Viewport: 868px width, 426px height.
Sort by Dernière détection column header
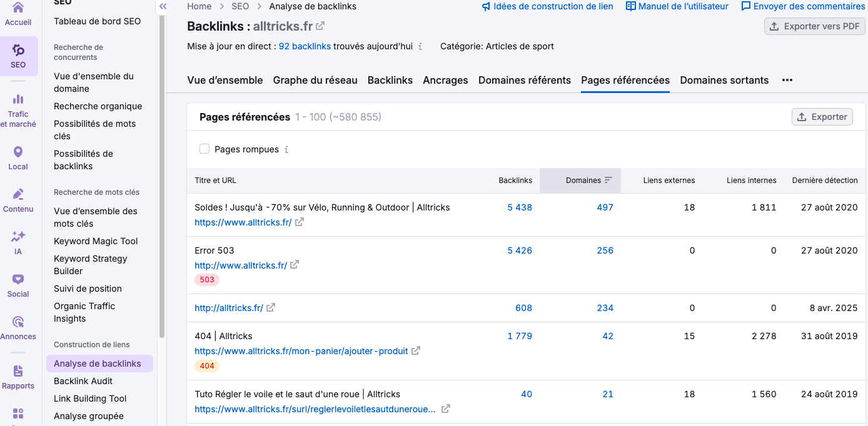(x=825, y=181)
